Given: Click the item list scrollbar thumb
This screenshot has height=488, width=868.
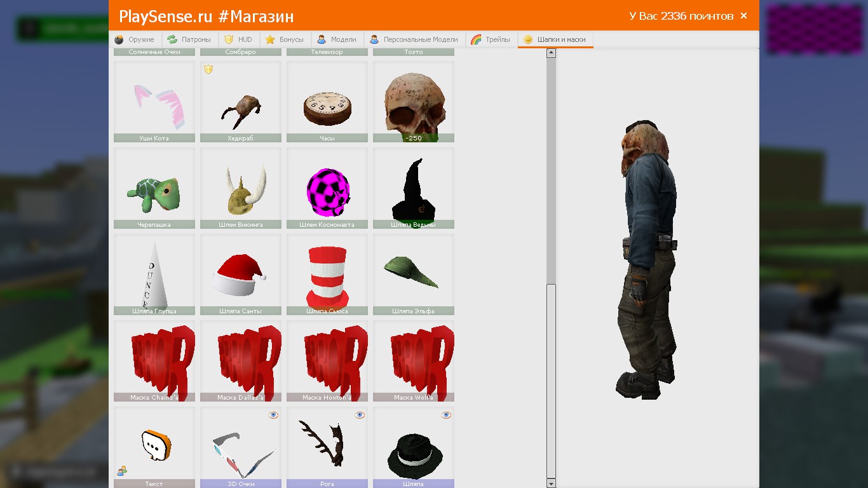Looking at the screenshot, I should [x=551, y=380].
